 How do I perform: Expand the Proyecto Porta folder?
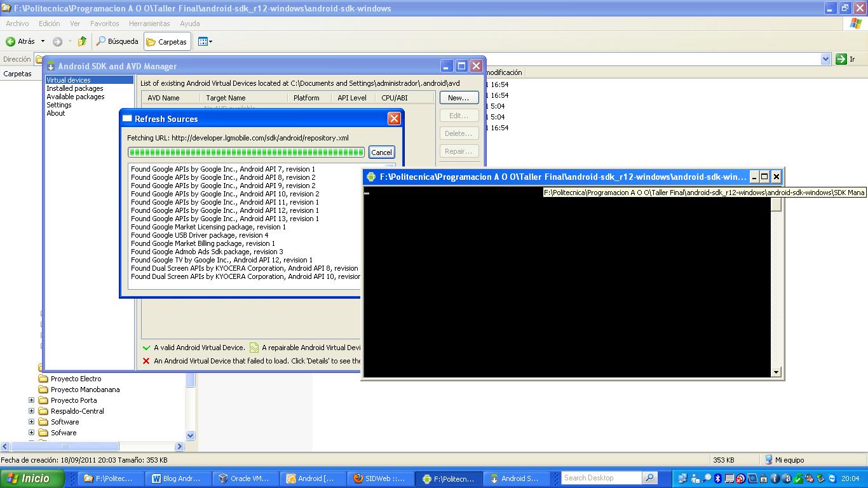coord(31,400)
